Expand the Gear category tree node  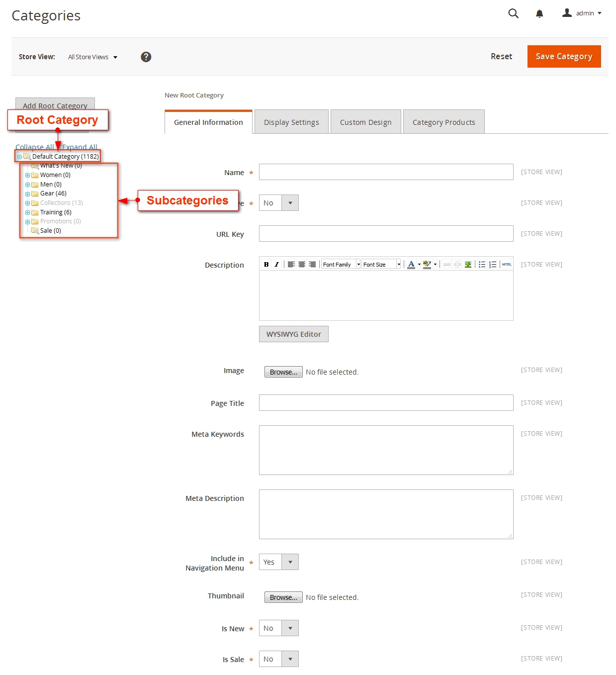(28, 194)
